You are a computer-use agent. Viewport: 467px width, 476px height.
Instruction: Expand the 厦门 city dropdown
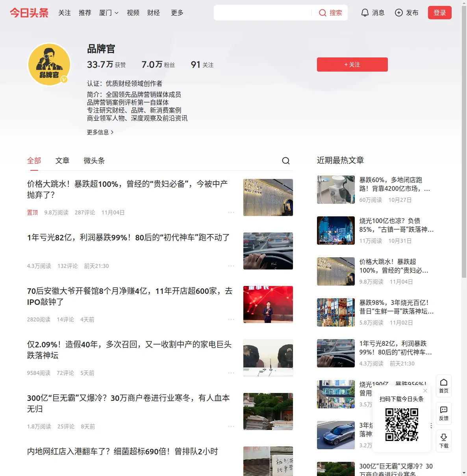tap(109, 13)
